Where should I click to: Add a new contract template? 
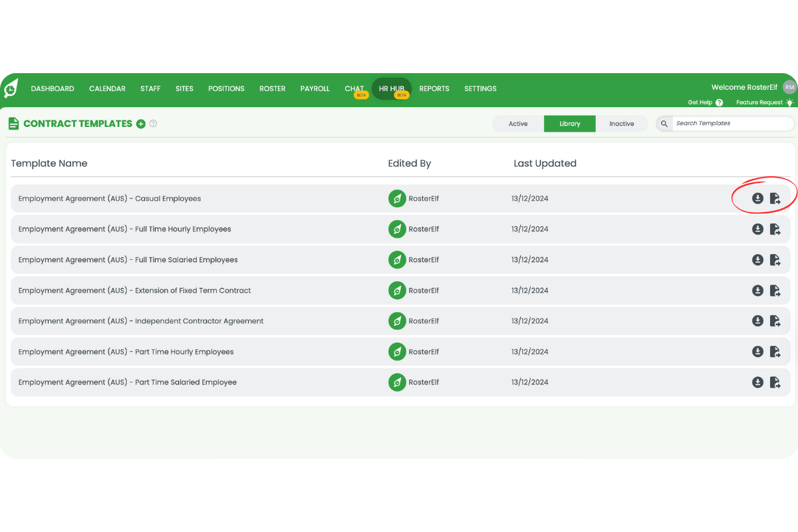[x=140, y=124]
